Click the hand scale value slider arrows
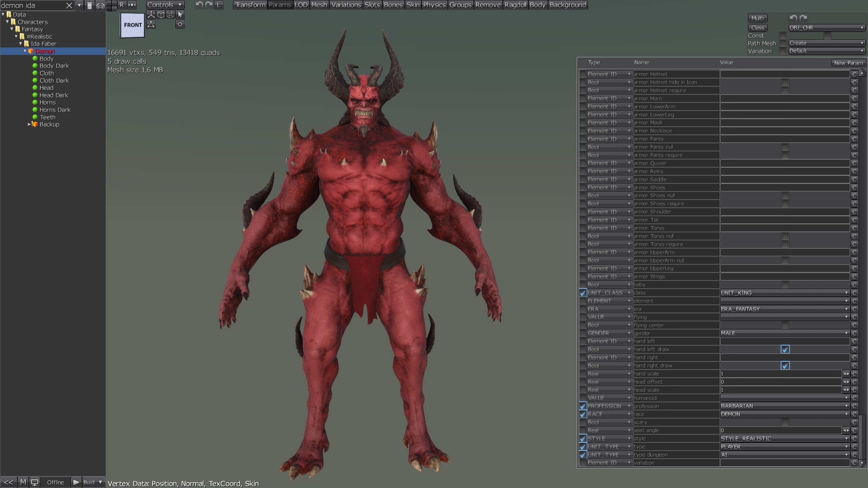Screen dimensions: 868x488 click(846, 374)
